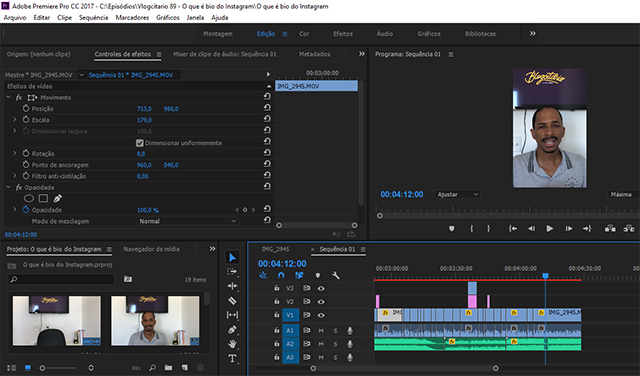Select the Razor tool
The width and height of the screenshot is (640, 376).
click(x=232, y=301)
